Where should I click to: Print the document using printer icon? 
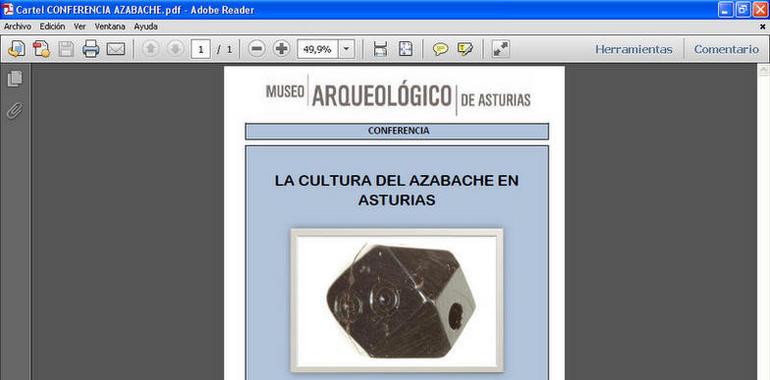click(x=91, y=49)
